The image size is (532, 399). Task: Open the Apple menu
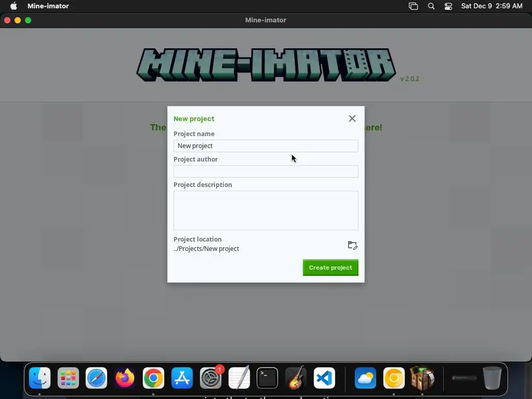click(14, 6)
